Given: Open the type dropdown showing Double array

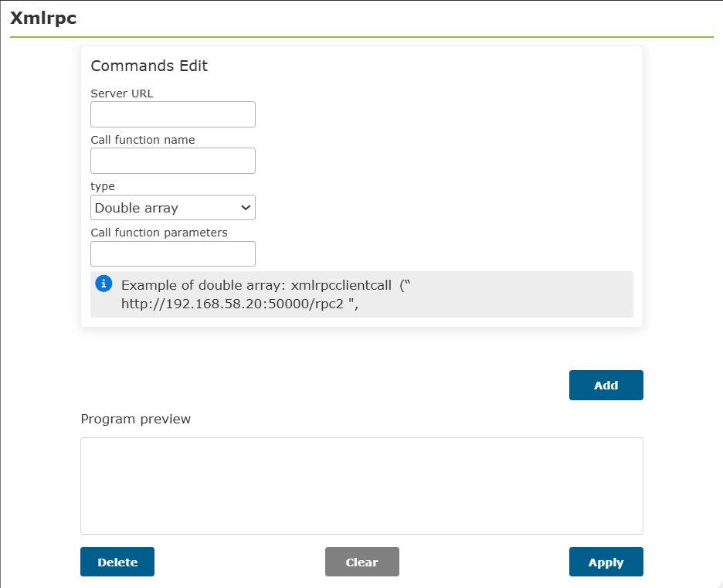Looking at the screenshot, I should click(x=173, y=208).
